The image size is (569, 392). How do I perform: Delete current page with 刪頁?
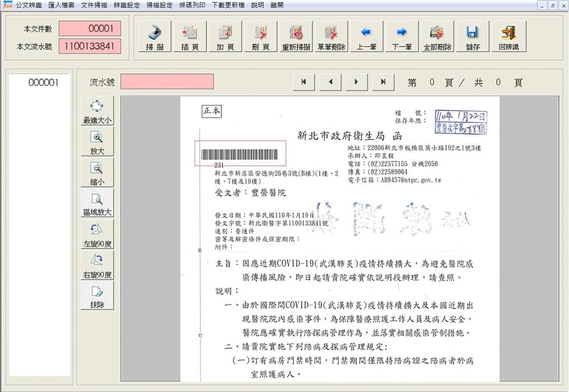click(x=261, y=37)
